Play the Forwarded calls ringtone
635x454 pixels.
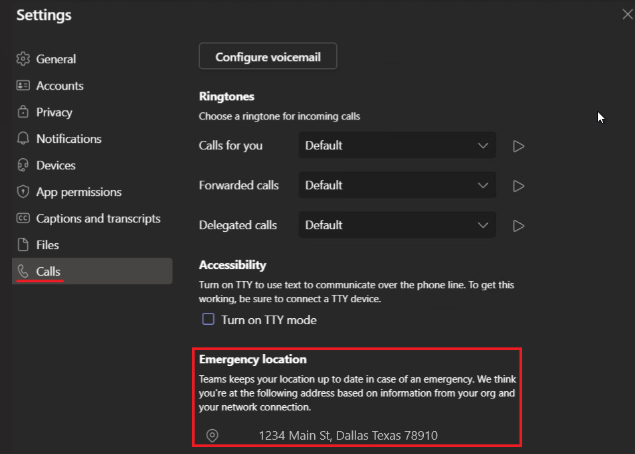tap(518, 186)
